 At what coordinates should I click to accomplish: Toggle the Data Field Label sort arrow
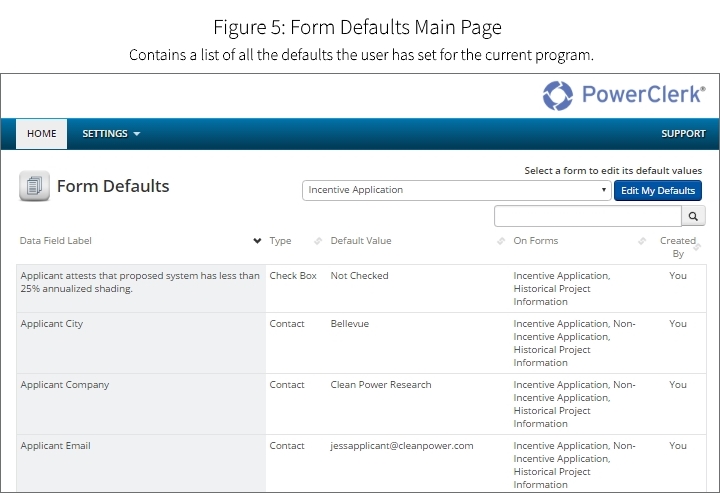click(257, 241)
